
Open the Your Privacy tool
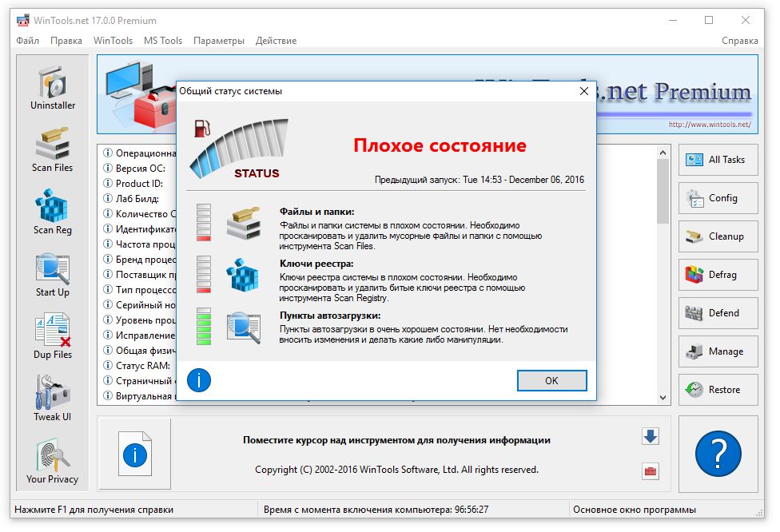point(52,461)
